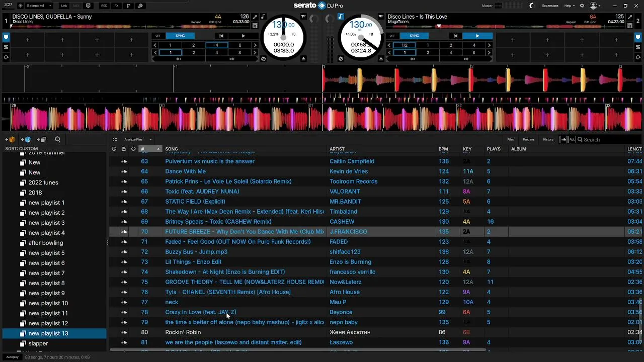Open deck 2 virtual deck dropdown arrow
This screenshot has height=362, width=644.
click(x=381, y=17)
